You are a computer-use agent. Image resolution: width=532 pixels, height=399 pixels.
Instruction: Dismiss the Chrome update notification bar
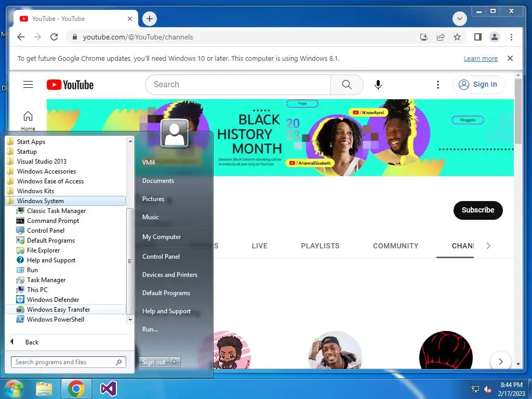[510, 58]
